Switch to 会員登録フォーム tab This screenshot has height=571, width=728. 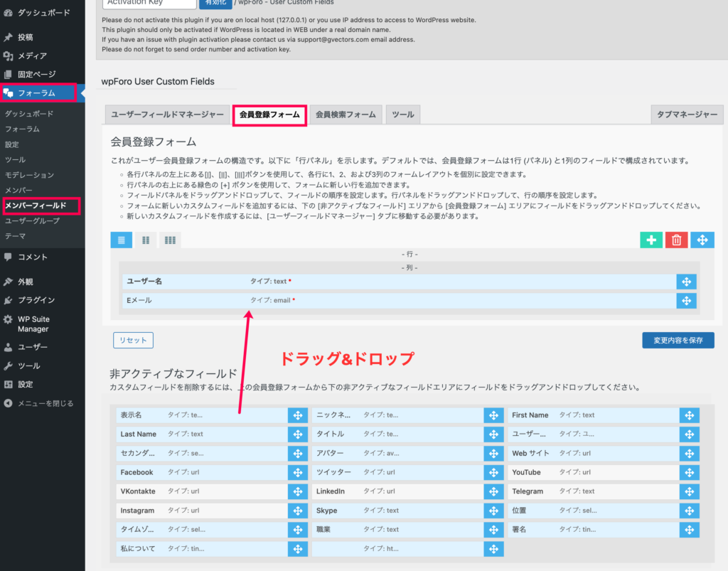[x=269, y=114]
